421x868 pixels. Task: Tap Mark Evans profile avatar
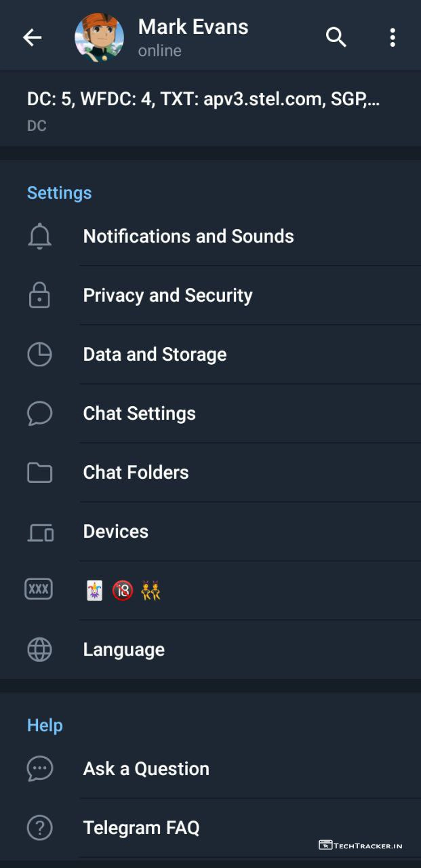[99, 38]
